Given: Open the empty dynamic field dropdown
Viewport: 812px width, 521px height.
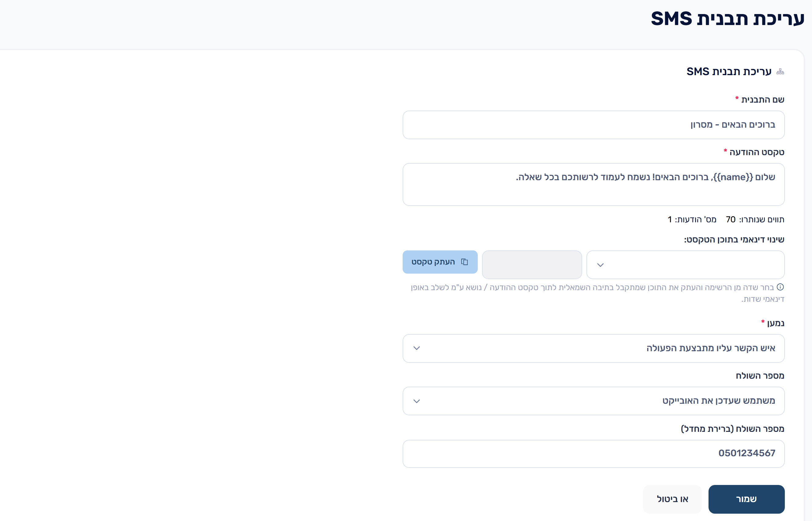Looking at the screenshot, I should coord(686,265).
